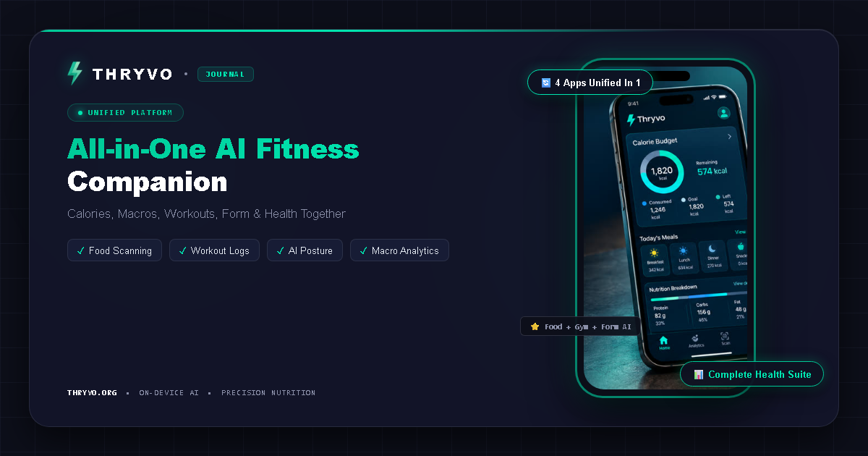This screenshot has height=456, width=868.
Task: Open View link beside Today's Meals
Action: [x=740, y=232]
